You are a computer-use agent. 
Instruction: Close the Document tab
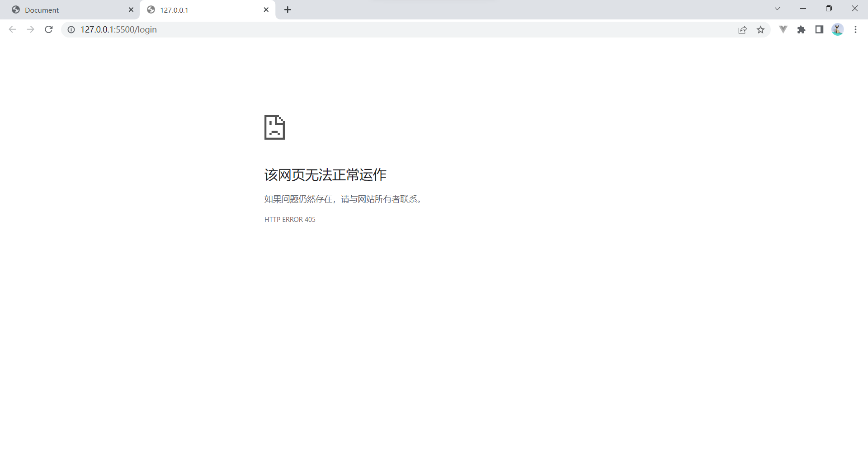(131, 9)
